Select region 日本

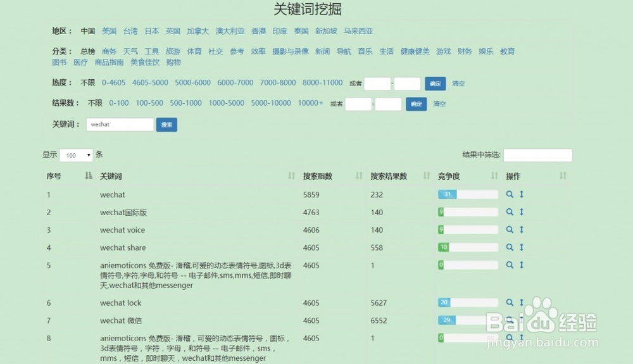point(152,31)
